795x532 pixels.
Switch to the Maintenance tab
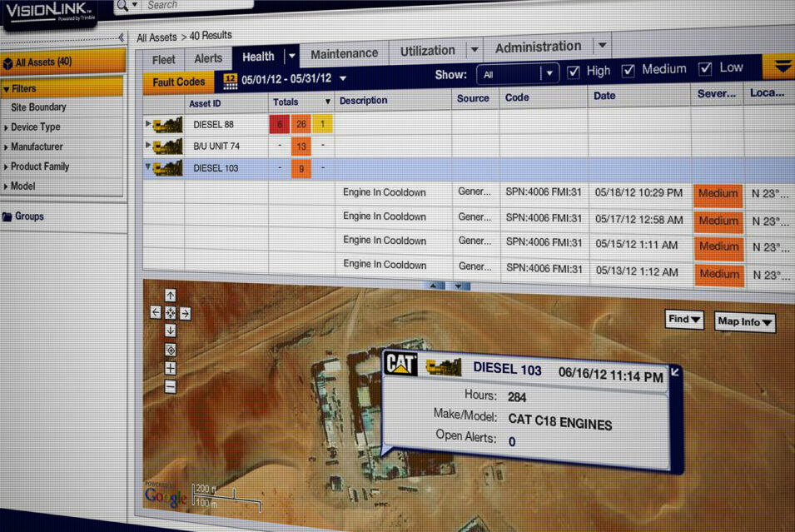click(x=345, y=53)
